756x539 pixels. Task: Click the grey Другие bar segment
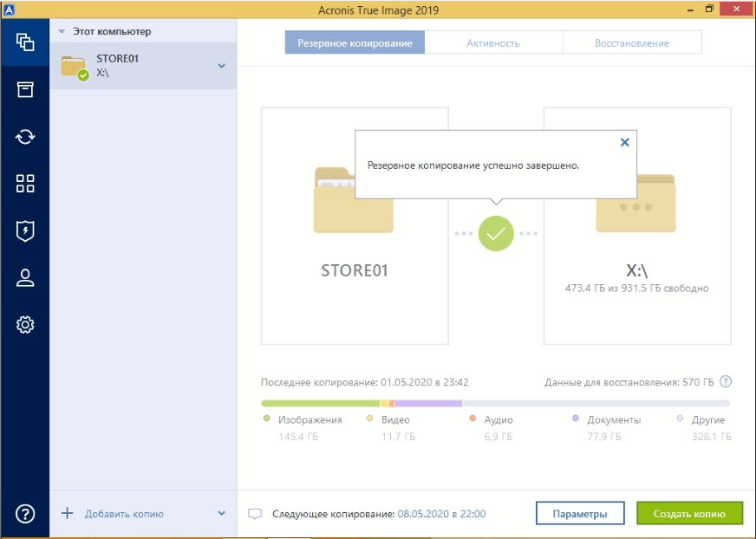596,403
